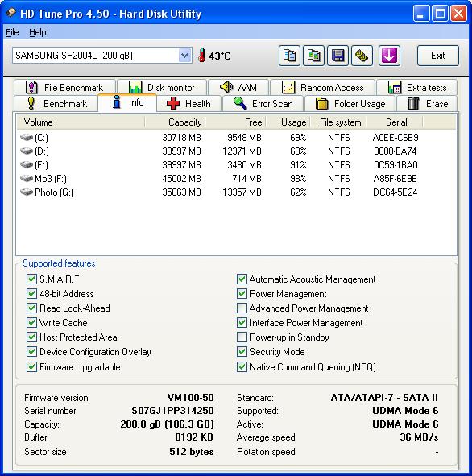The width and height of the screenshot is (472, 476).
Task: Open the Health tab
Action: 189,104
